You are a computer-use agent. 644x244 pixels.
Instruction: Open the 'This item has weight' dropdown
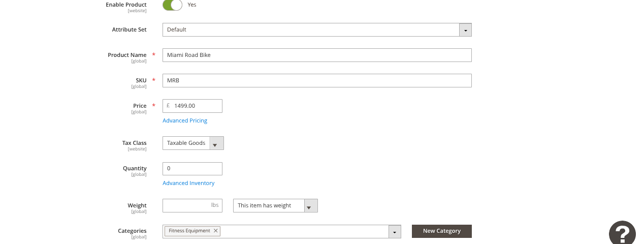tap(311, 206)
